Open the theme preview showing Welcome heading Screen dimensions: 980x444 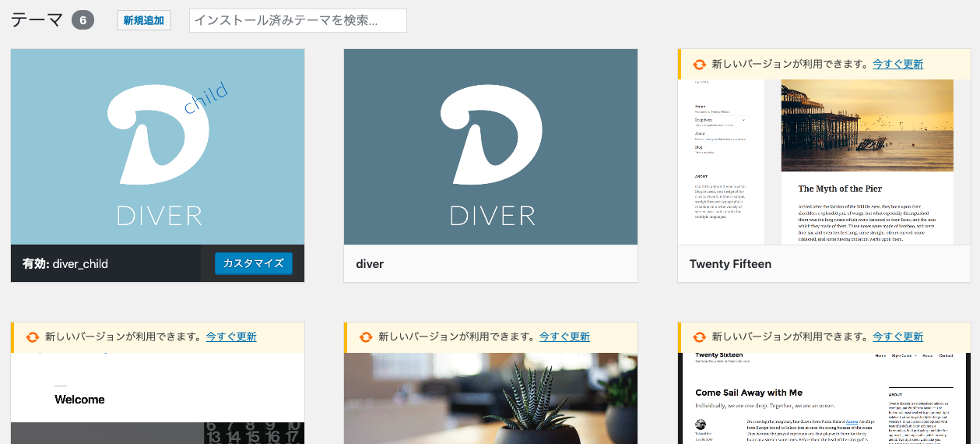pyautogui.click(x=157, y=397)
